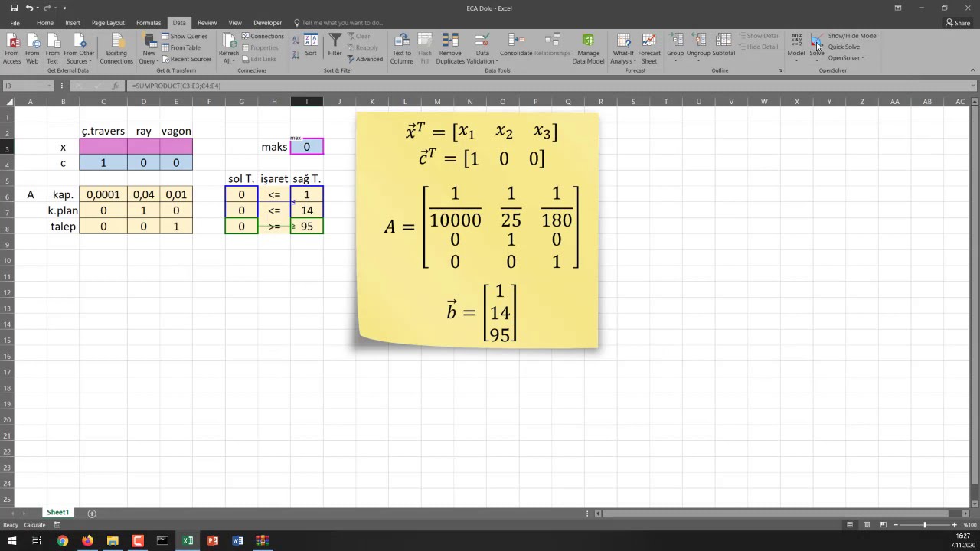Switch to the Home tab

(45, 23)
